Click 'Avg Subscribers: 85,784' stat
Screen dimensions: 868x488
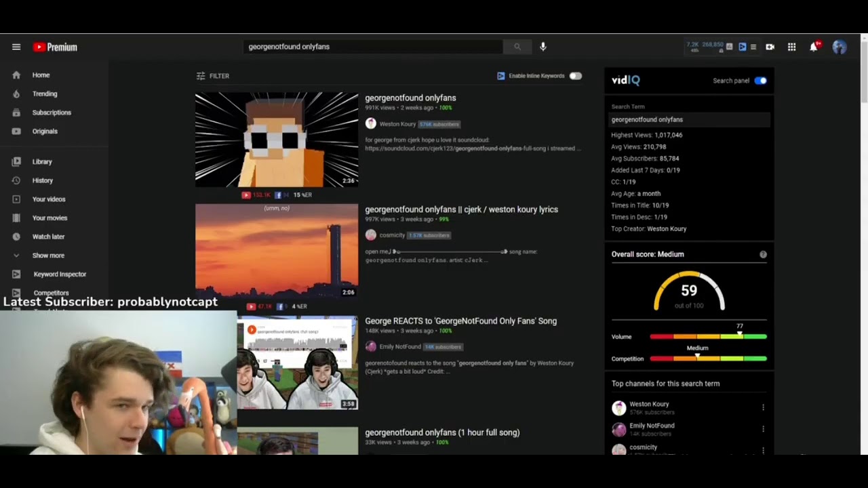coord(645,159)
